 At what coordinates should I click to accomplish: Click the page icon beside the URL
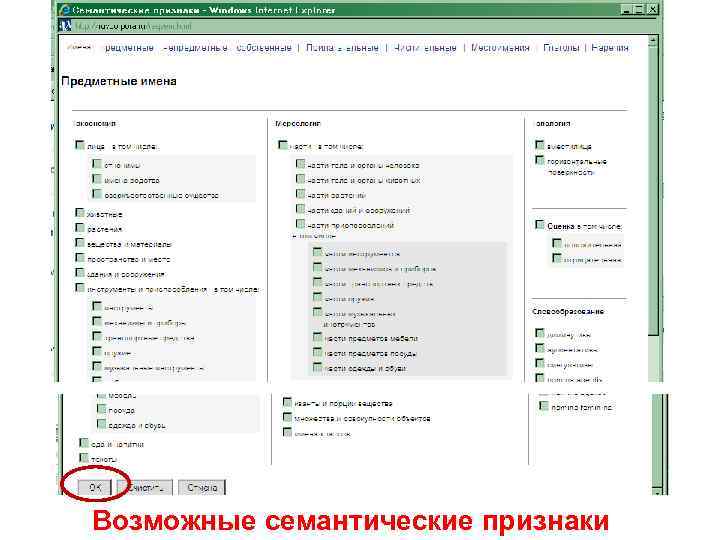coord(65,26)
